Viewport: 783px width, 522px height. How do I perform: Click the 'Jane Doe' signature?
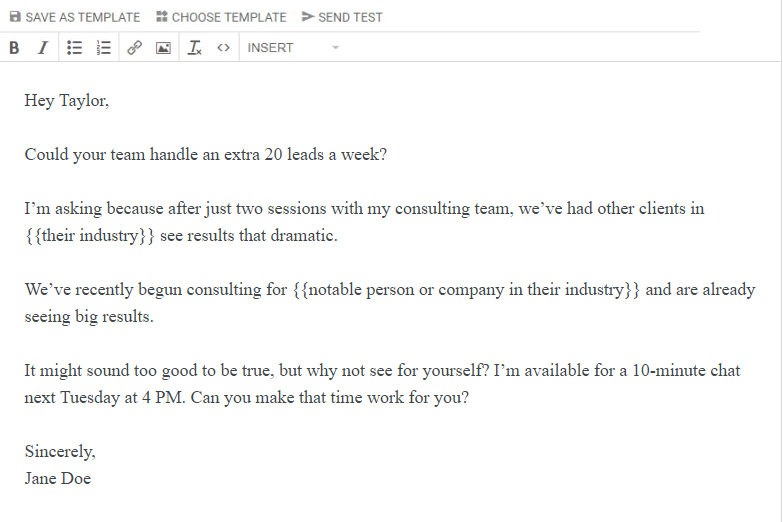click(58, 478)
